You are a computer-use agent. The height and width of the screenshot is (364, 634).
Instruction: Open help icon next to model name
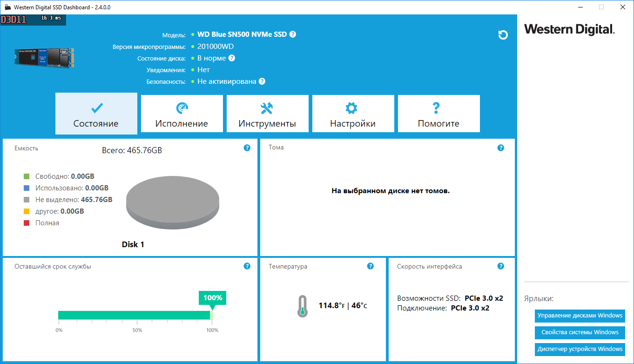(293, 34)
